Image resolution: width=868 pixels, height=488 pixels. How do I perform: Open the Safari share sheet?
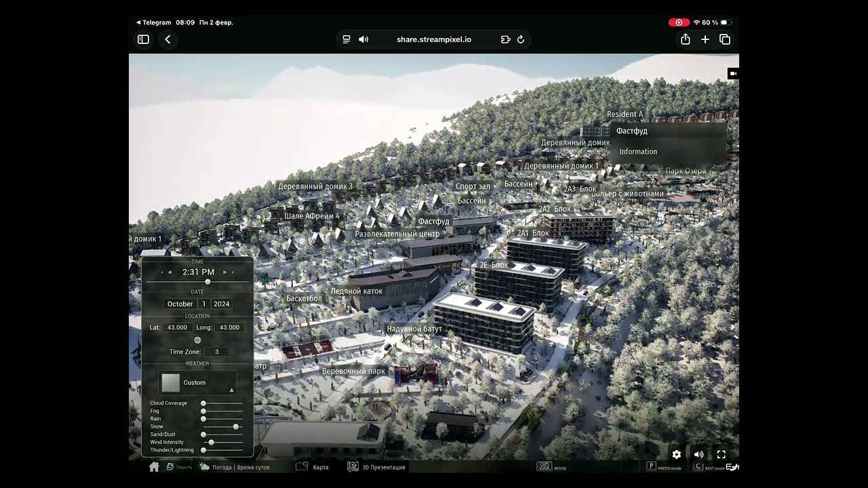click(x=686, y=39)
